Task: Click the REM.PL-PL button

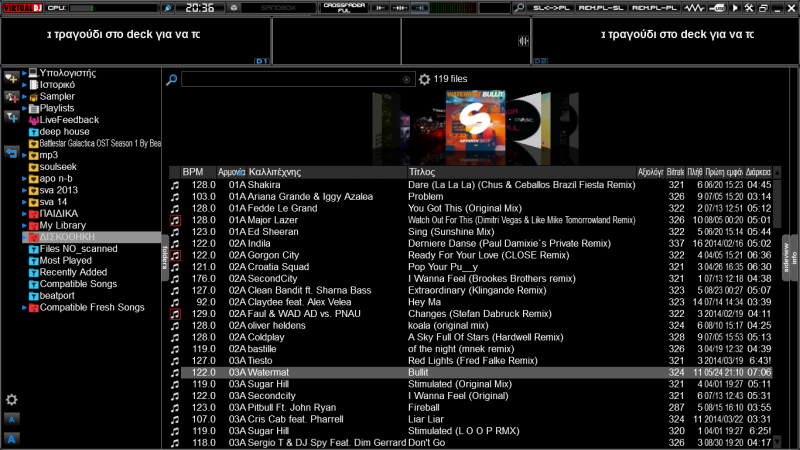Action: coord(654,8)
